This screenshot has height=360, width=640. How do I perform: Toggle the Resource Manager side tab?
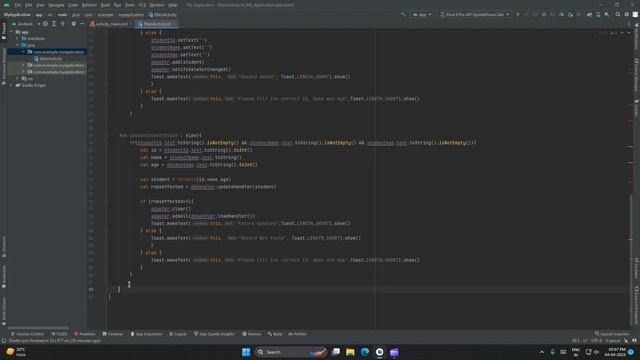(x=4, y=66)
